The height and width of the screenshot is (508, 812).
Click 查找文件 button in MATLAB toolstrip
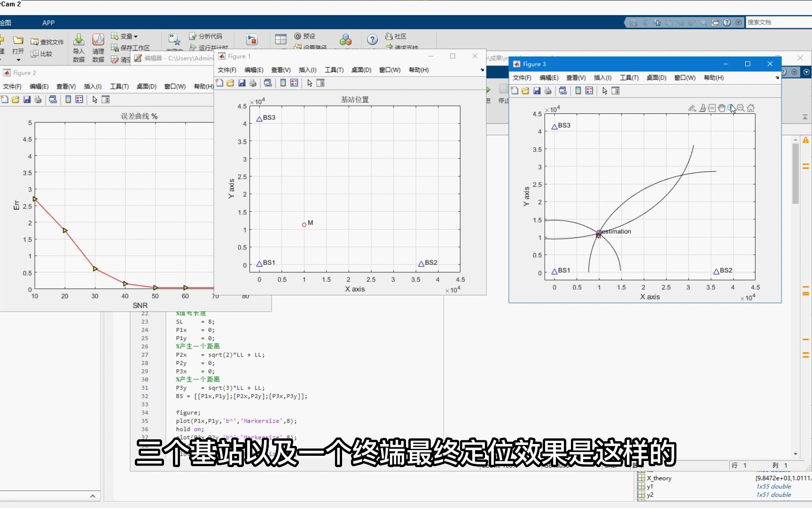click(47, 42)
